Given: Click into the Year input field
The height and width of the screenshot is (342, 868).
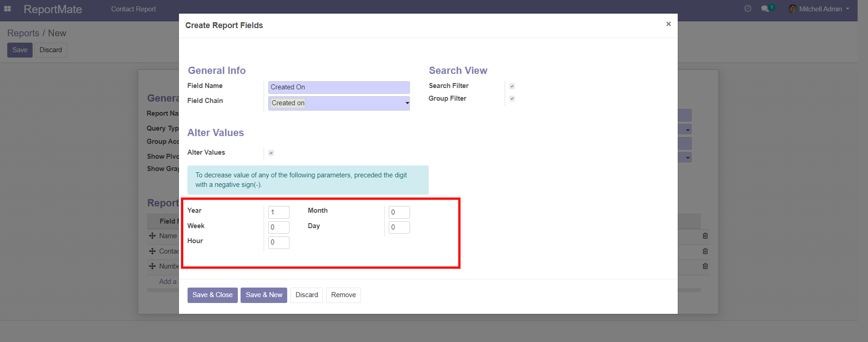Looking at the screenshot, I should pos(279,212).
